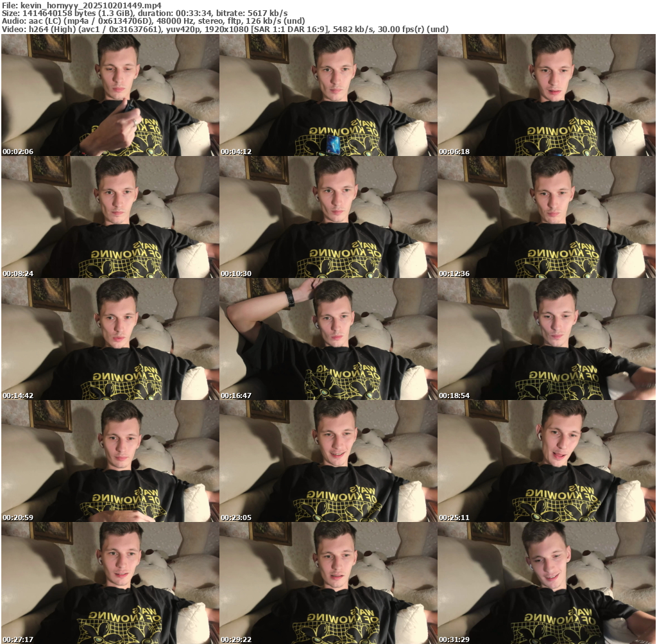657x644 pixels.
Task: Click the 'Size: 1414640158 bytes' info line
Action: click(x=144, y=13)
